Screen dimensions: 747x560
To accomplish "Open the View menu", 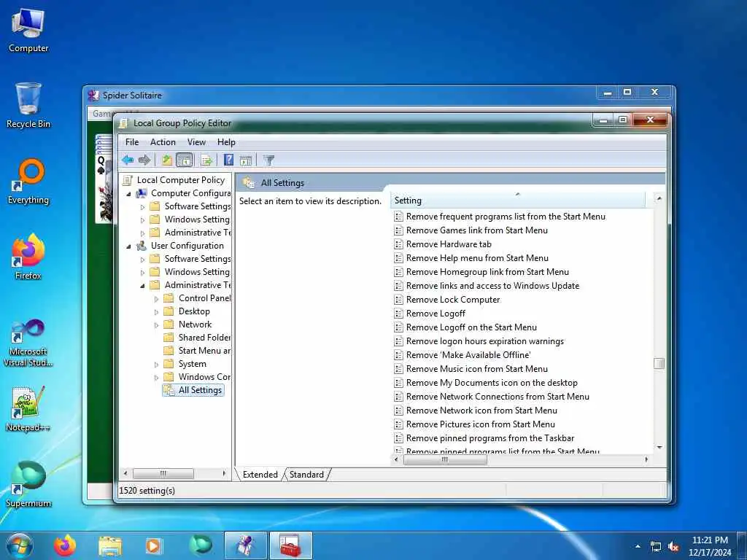I will click(196, 142).
